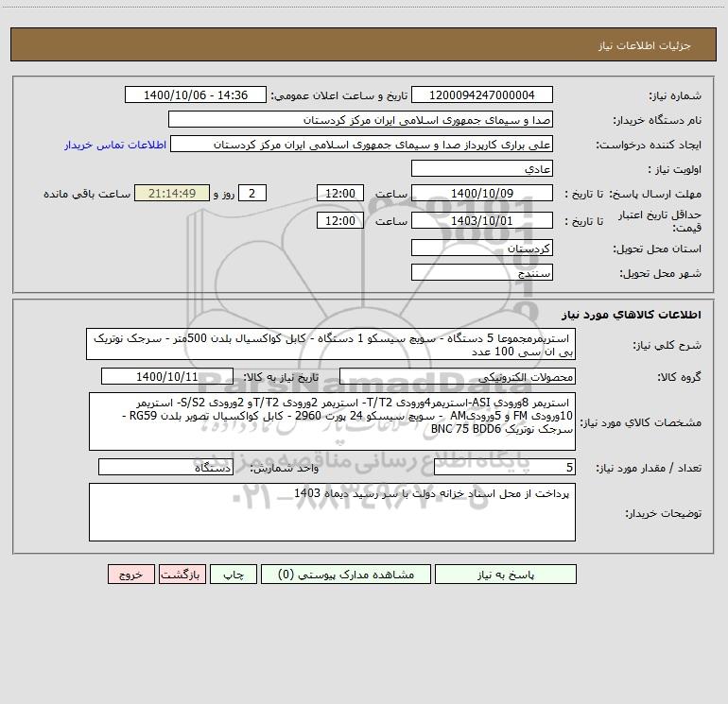The height and width of the screenshot is (704, 728).
Task: Click the quantity field showing 5
Action: point(505,467)
